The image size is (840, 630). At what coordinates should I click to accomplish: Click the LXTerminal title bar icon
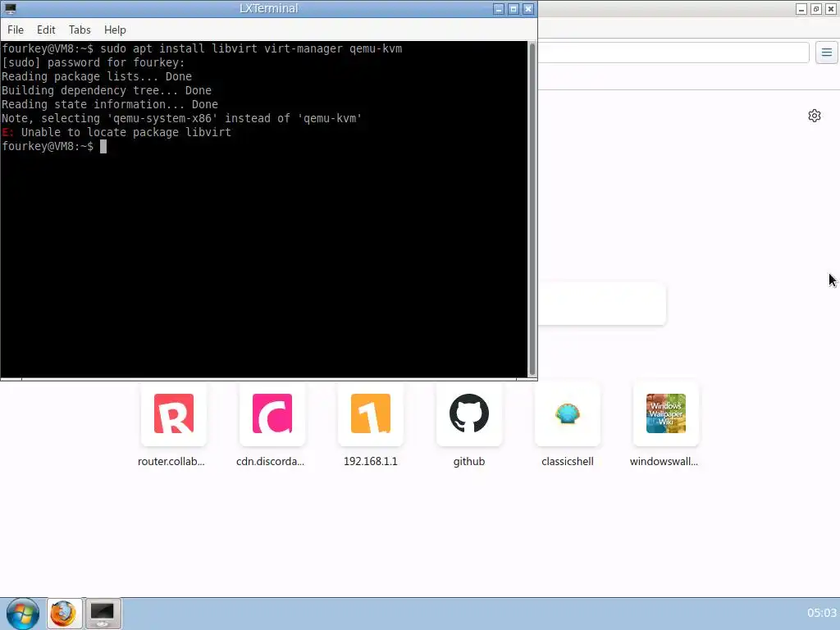pyautogui.click(x=10, y=8)
